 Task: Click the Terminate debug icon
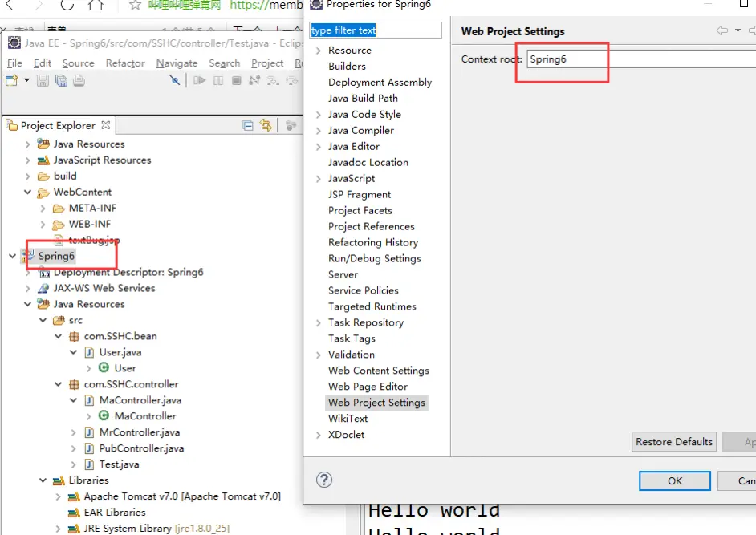[236, 80]
